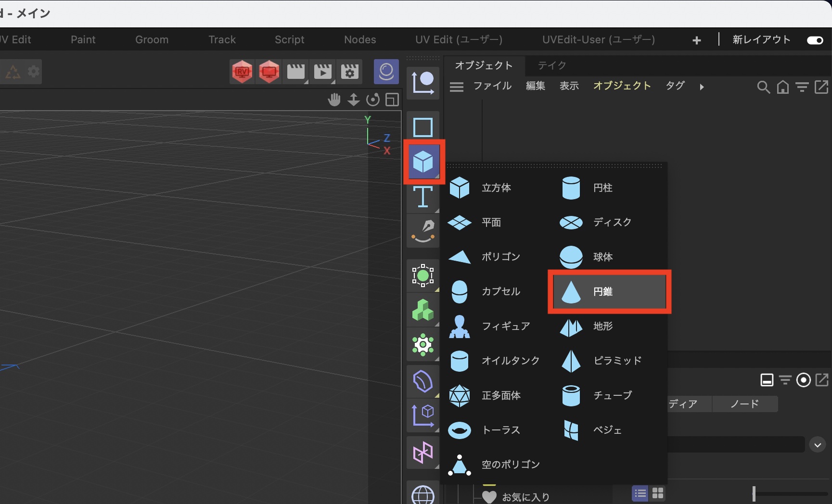Click the circular record toggle in the lower panel
This screenshot has width=832, height=504.
pos(803,380)
